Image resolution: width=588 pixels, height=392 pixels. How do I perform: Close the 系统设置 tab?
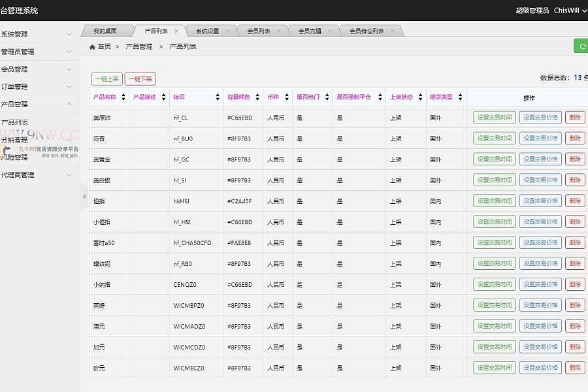click(x=228, y=31)
